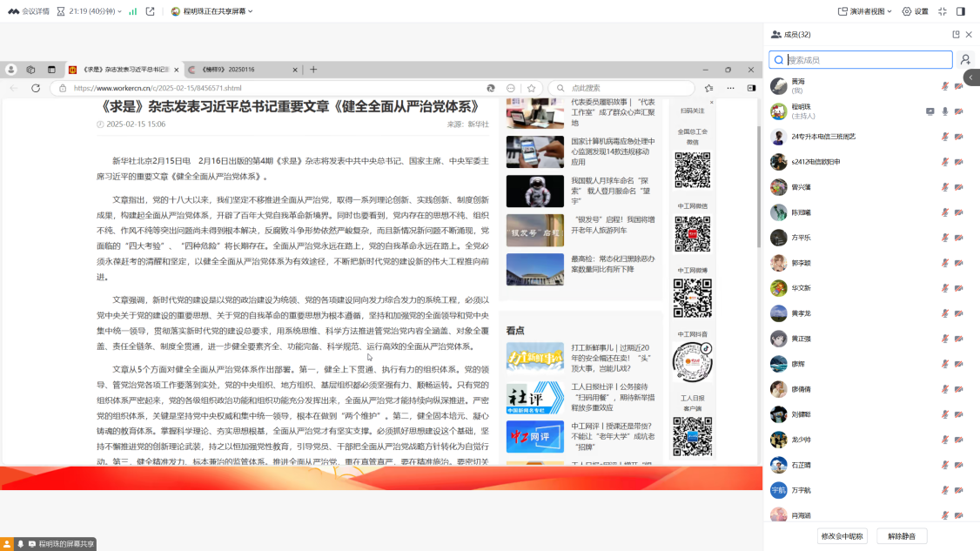The height and width of the screenshot is (551, 980).
Task: Click 修改会中昵称 button
Action: point(842,536)
